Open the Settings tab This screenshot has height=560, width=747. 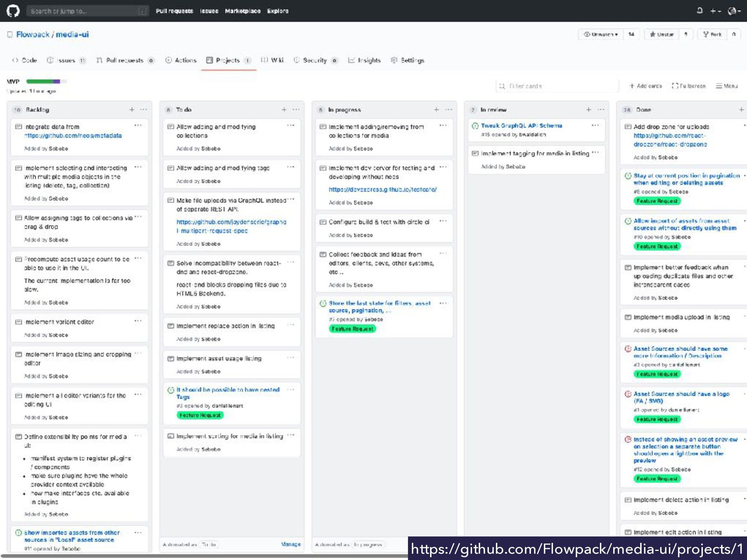coord(407,60)
